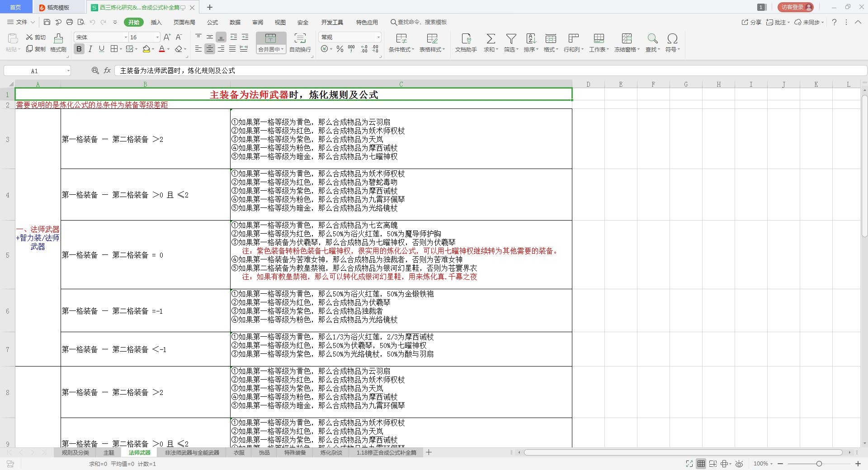Click the 访客登录 login button
Screen dimensions: 868x470
pyautogui.click(x=796, y=7)
